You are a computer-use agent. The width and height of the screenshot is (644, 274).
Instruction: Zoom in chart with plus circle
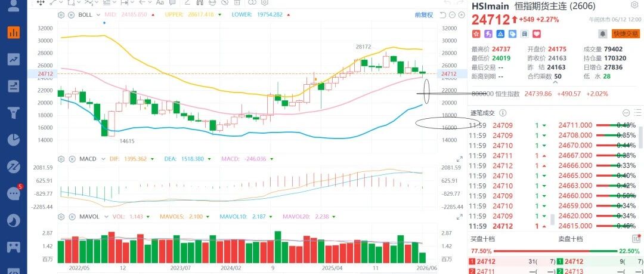point(461,16)
